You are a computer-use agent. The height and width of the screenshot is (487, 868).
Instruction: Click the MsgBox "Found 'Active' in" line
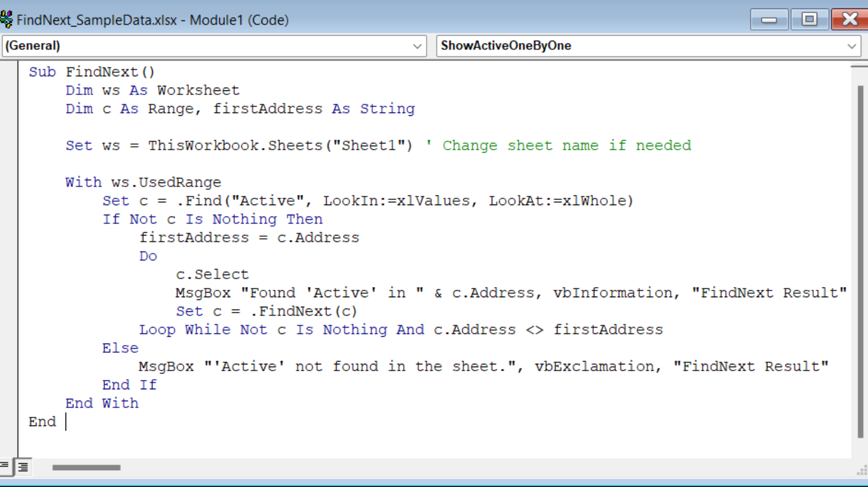coord(511,293)
